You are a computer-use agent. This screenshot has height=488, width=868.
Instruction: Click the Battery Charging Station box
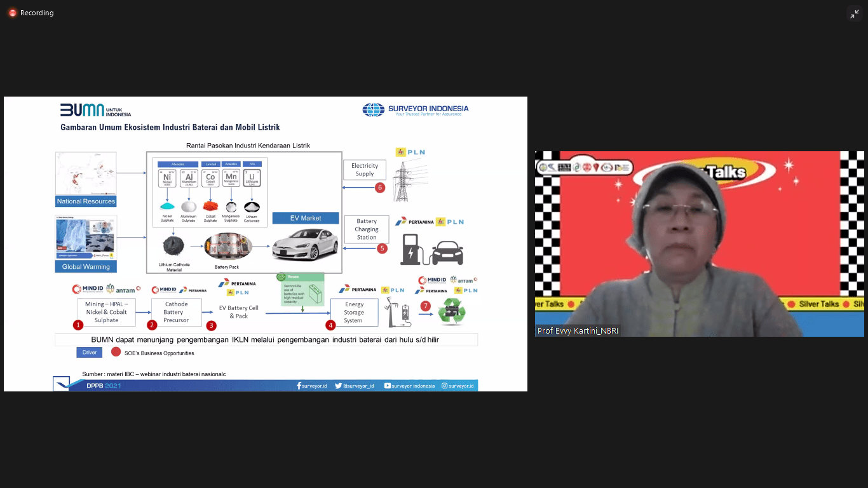[x=367, y=229]
